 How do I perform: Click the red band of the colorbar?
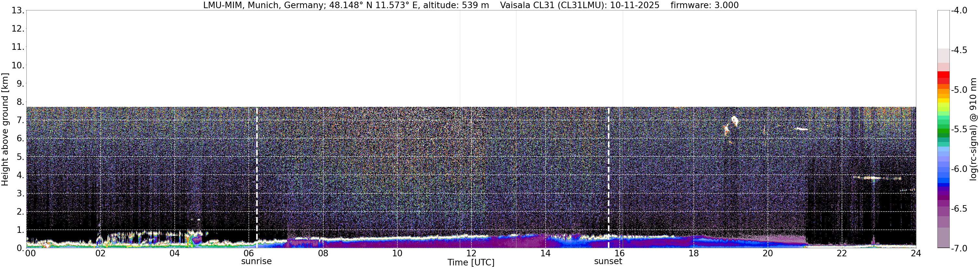point(943,78)
